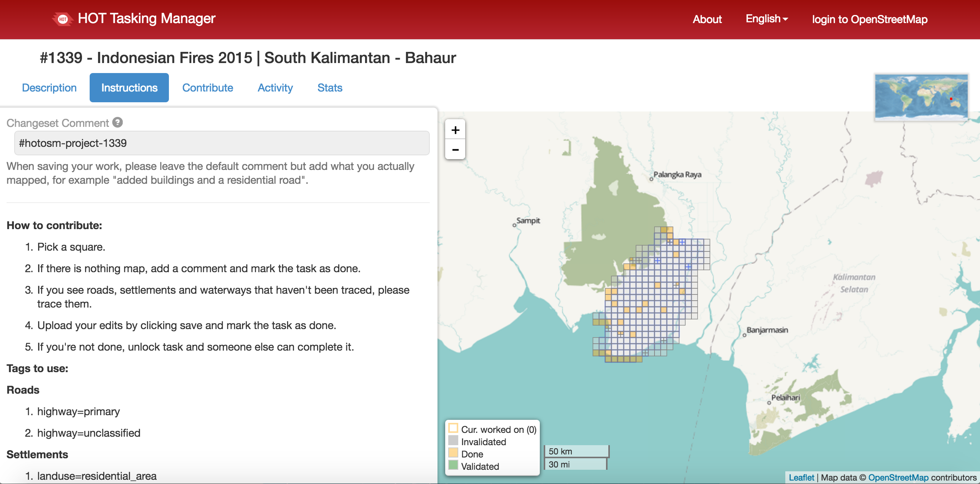Zoom in on the map
Viewport: 980px width, 484px height.
pyautogui.click(x=455, y=130)
